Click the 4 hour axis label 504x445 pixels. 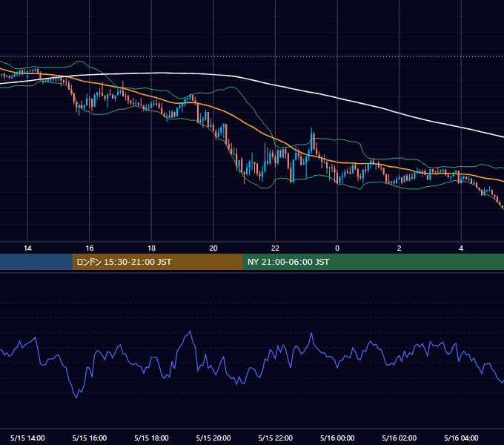[x=461, y=248]
